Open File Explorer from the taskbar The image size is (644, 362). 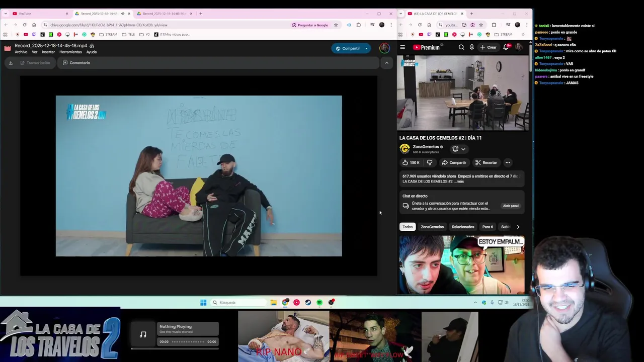tap(273, 302)
